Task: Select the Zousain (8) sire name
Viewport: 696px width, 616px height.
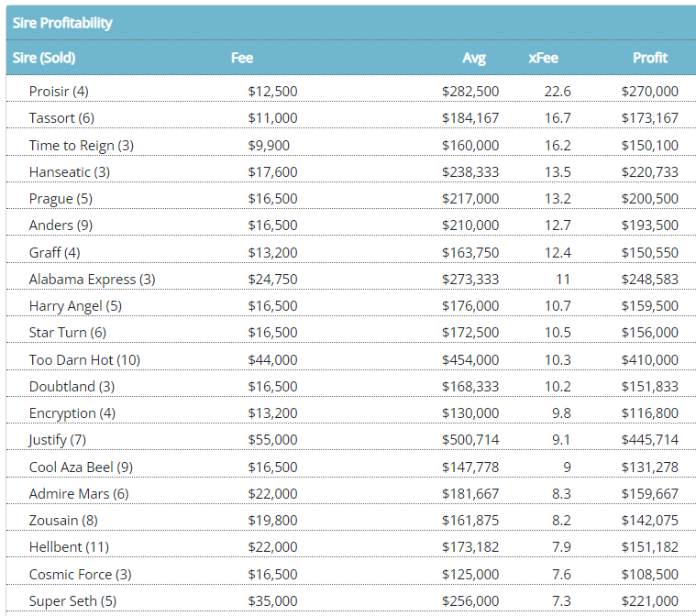Action: (x=63, y=521)
